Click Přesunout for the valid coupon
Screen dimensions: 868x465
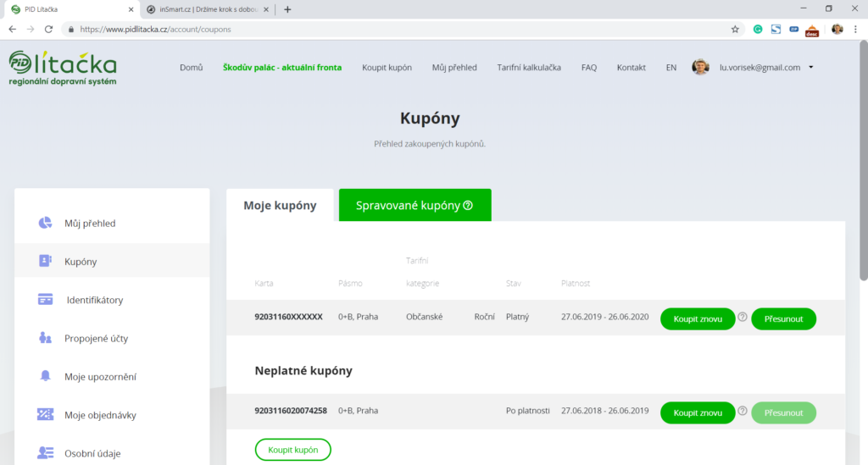click(783, 319)
